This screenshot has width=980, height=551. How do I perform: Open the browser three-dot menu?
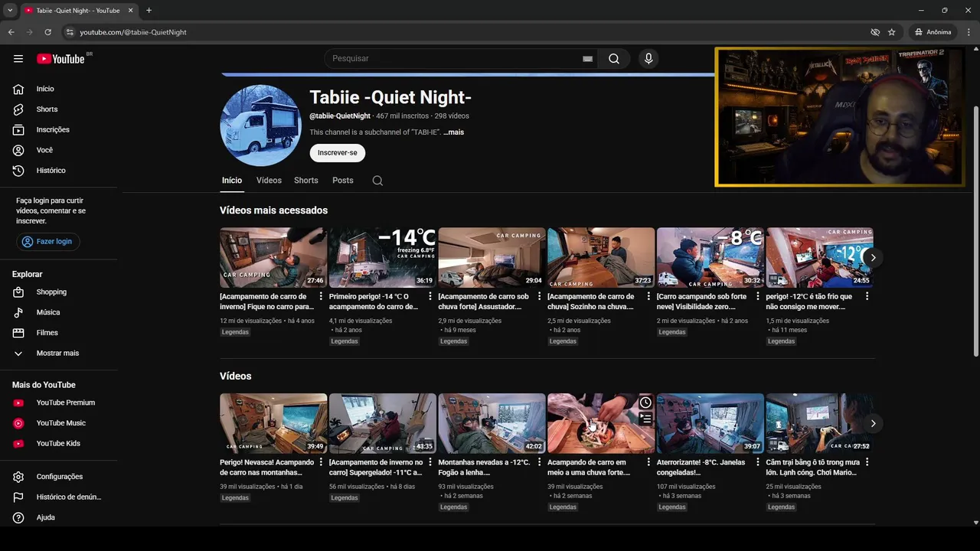tap(969, 32)
